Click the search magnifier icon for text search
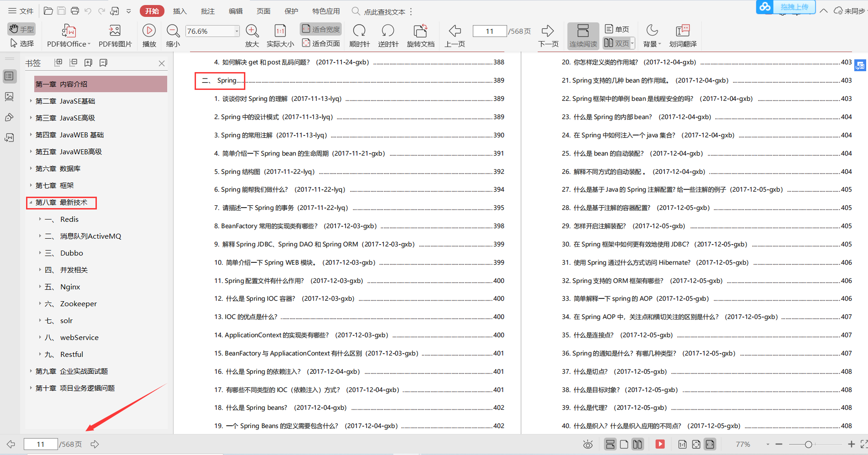The width and height of the screenshot is (868, 455). coord(356,11)
